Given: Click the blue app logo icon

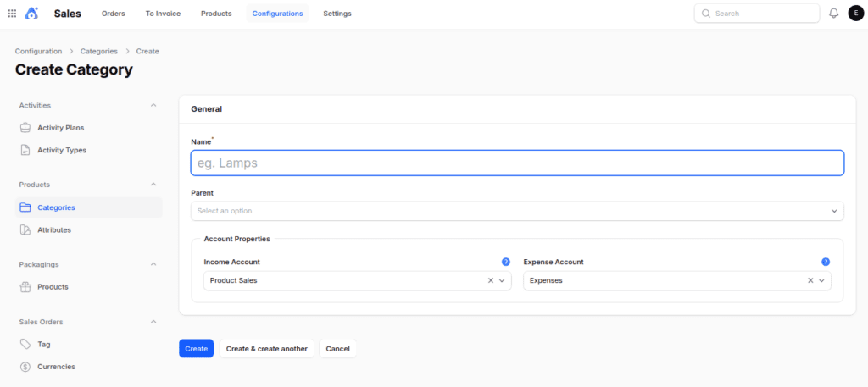Looking at the screenshot, I should [x=31, y=14].
